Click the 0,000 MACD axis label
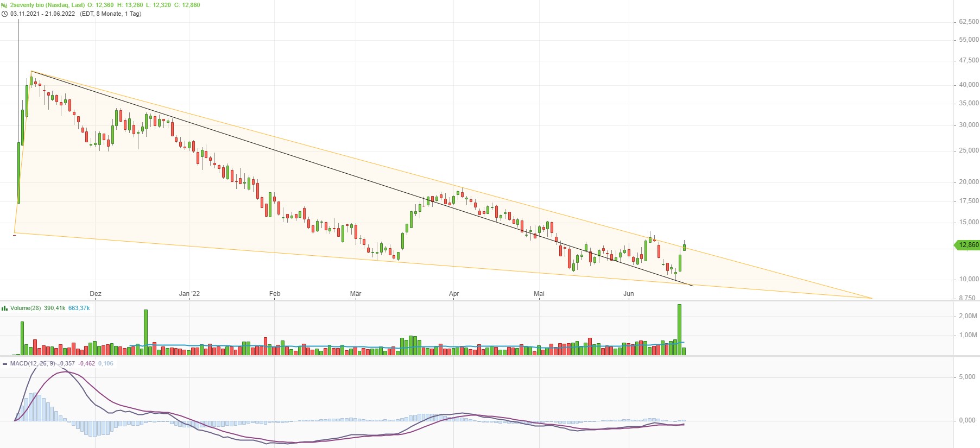980x448 pixels. point(967,420)
